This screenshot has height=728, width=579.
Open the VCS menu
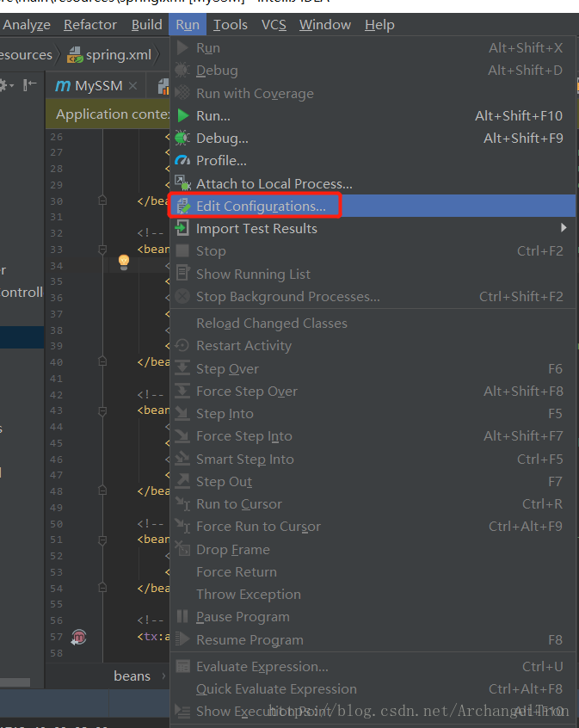tap(274, 25)
